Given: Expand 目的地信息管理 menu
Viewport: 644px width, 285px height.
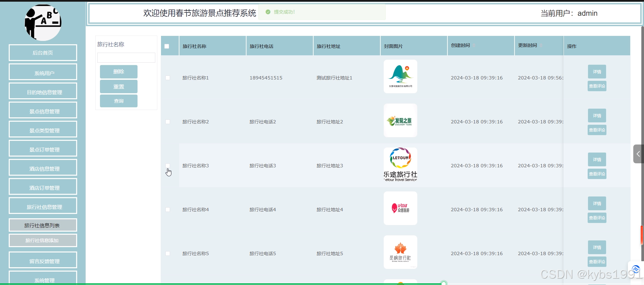Looking at the screenshot, I should click(43, 91).
